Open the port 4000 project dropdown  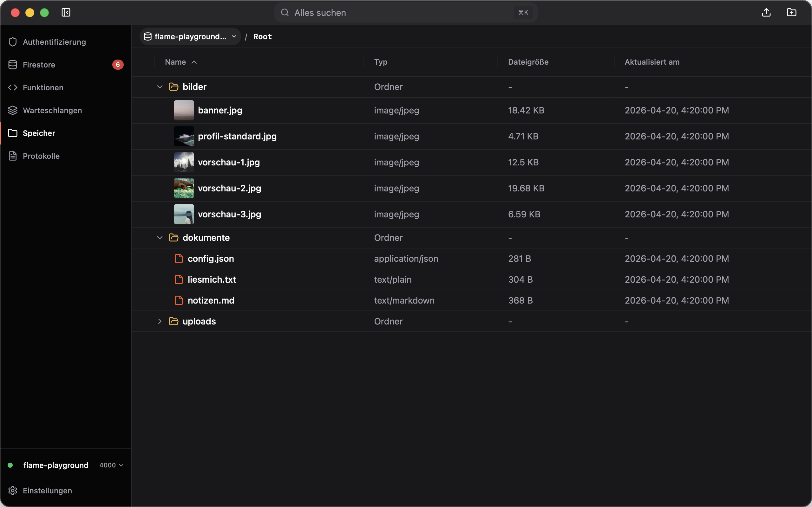tap(112, 465)
